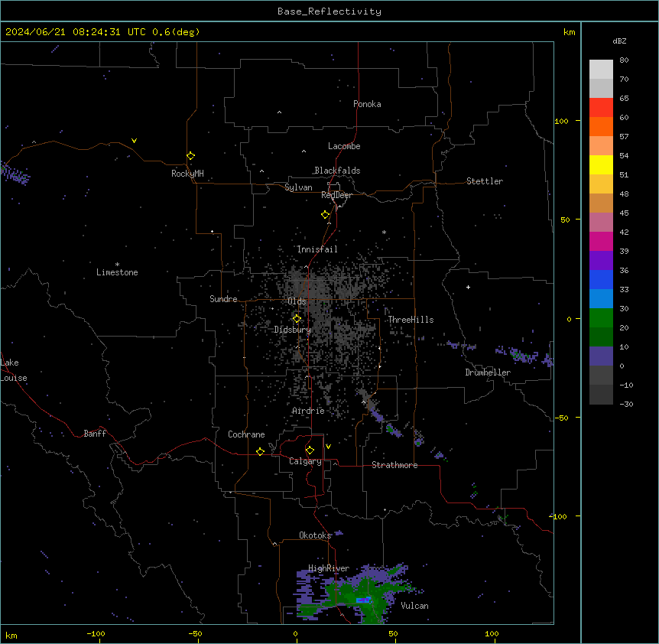The height and width of the screenshot is (644, 659).
Task: Click the Innisfail label
Action: (x=317, y=249)
